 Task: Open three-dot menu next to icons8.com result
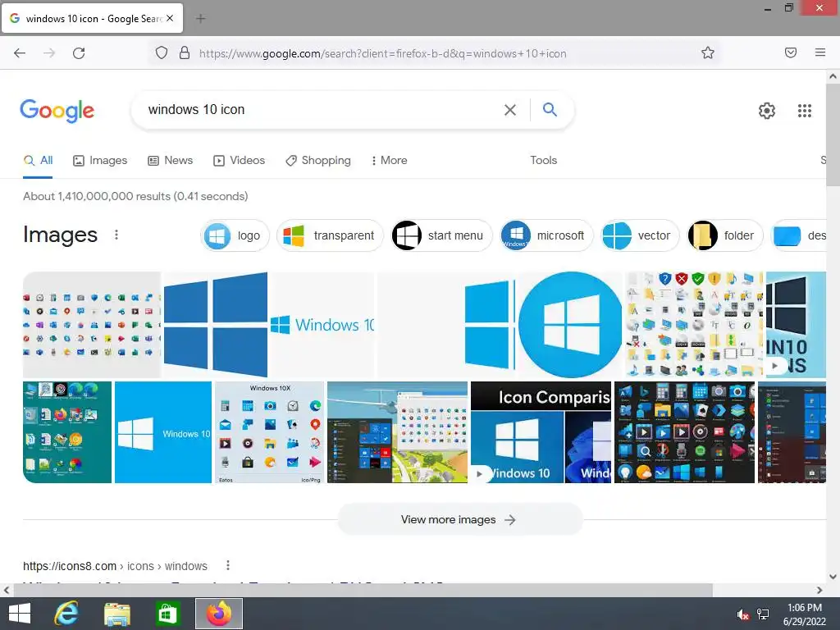(x=228, y=565)
